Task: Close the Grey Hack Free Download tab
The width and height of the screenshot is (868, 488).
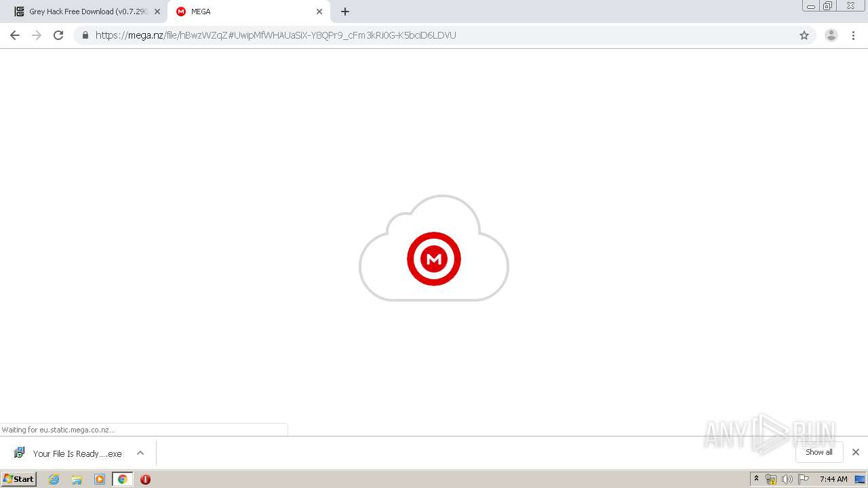Action: (x=157, y=12)
